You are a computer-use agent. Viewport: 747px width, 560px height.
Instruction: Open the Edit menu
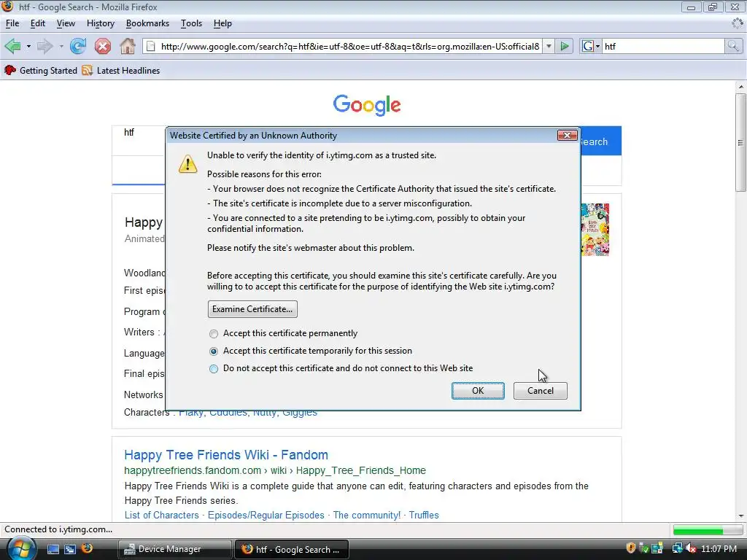(x=38, y=23)
